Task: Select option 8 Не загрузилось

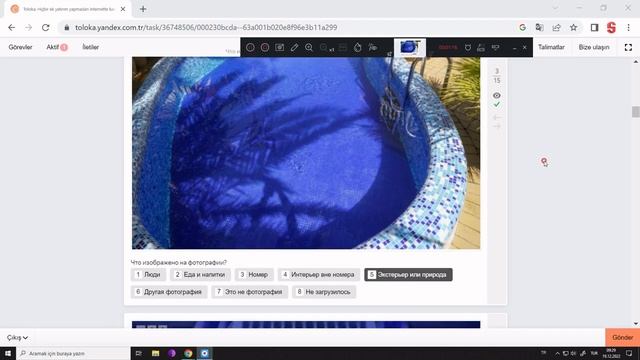Action: coord(324,292)
